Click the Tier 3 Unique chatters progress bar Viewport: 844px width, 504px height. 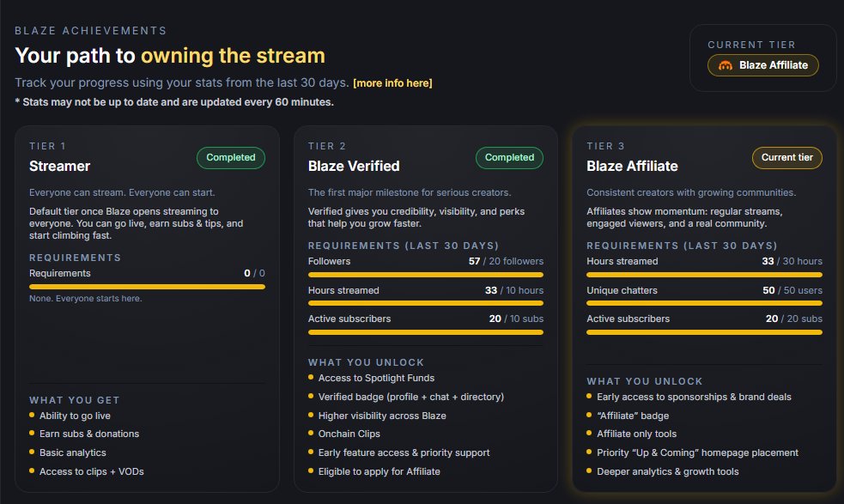[705, 303]
